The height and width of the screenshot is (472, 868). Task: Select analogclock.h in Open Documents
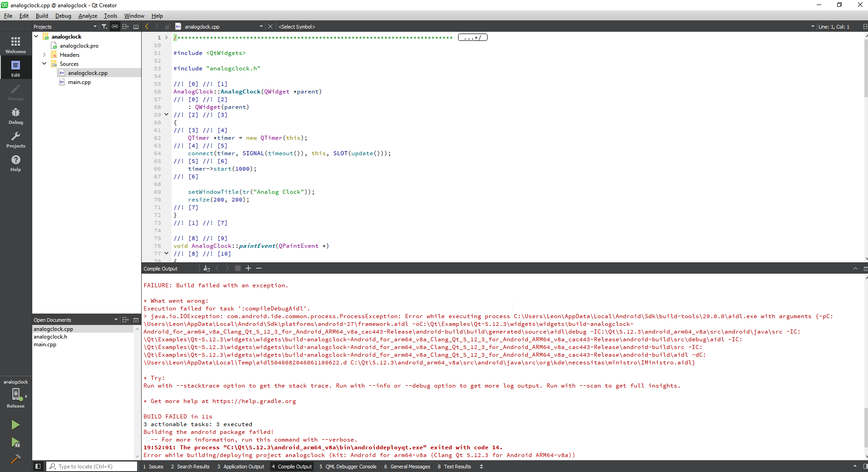pos(50,337)
